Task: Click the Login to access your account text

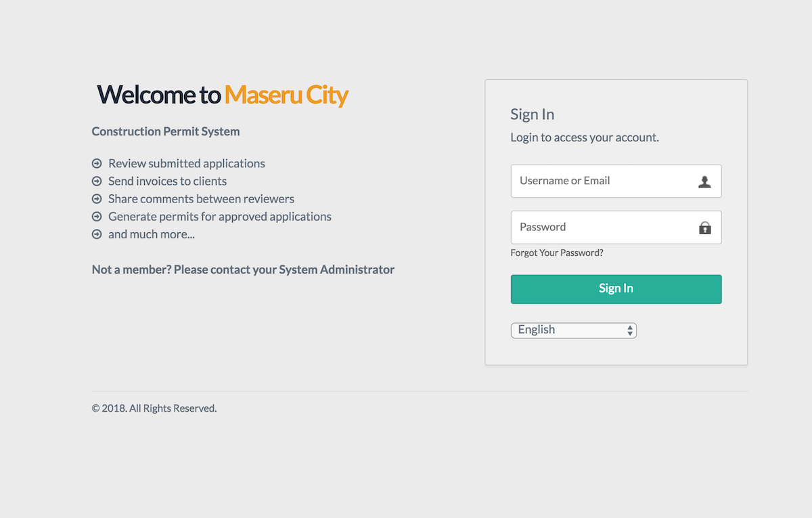Action: point(585,137)
